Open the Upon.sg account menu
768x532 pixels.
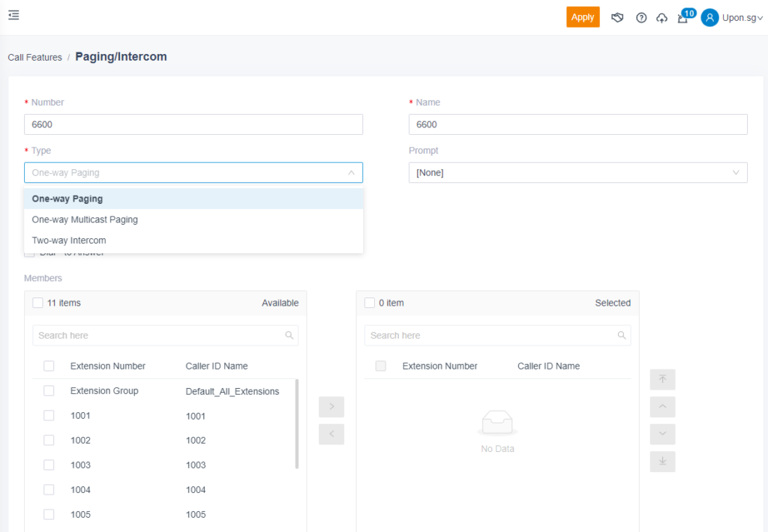click(731, 17)
